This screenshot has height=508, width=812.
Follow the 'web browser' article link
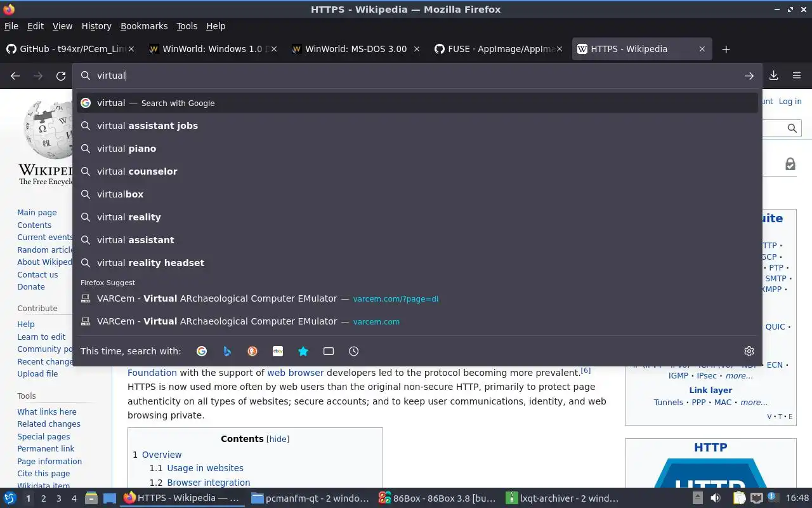(x=296, y=373)
